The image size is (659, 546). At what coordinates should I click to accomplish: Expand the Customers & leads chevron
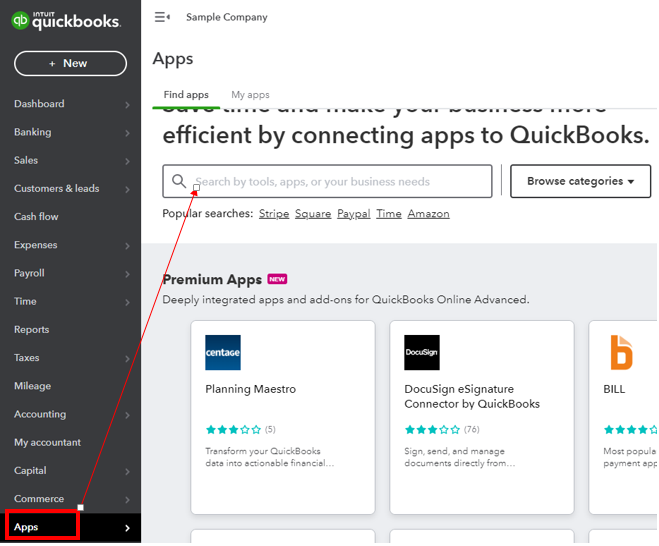pos(127,189)
